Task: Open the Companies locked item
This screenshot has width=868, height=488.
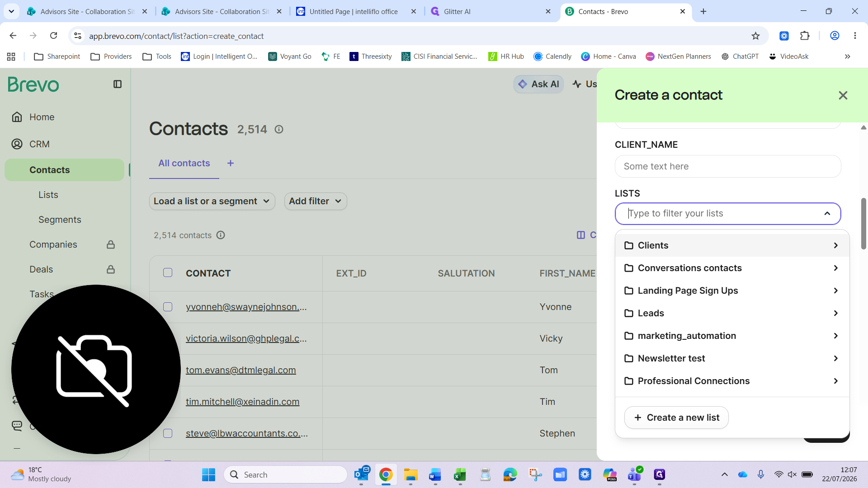Action: pyautogui.click(x=64, y=244)
